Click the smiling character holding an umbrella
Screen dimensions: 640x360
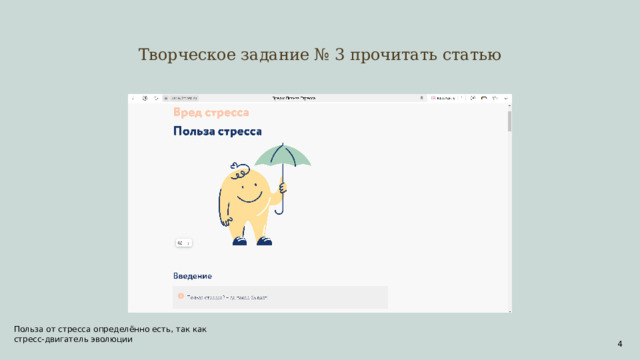264,194
